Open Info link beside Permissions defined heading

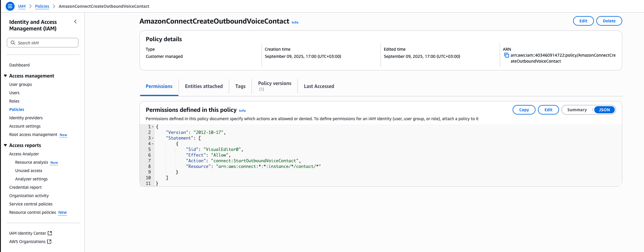[242, 111]
